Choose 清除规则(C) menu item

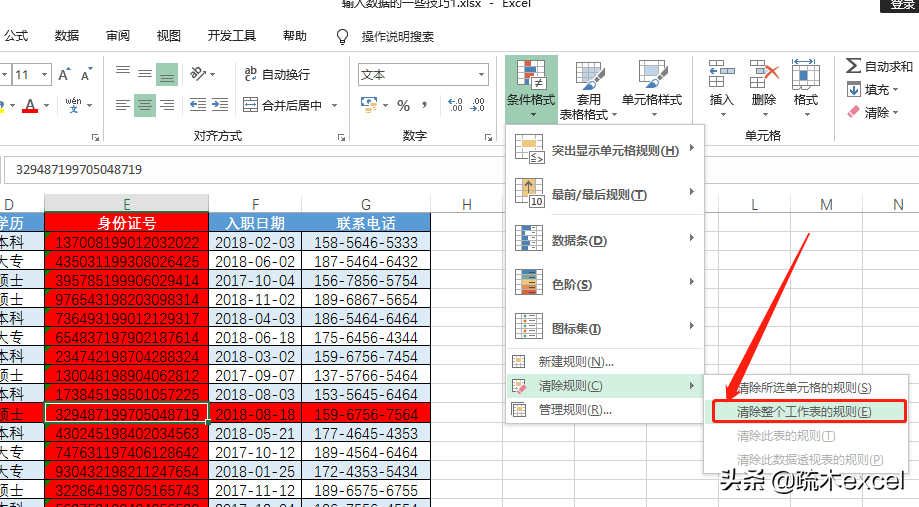(x=605, y=386)
